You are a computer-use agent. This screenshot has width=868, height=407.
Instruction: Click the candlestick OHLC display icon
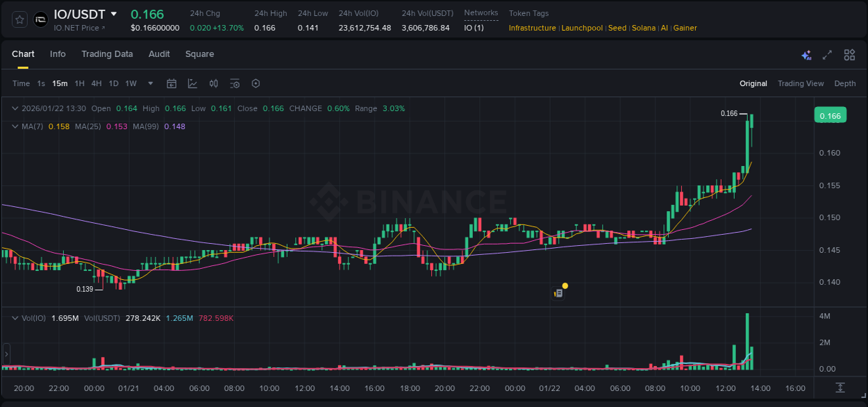[213, 83]
